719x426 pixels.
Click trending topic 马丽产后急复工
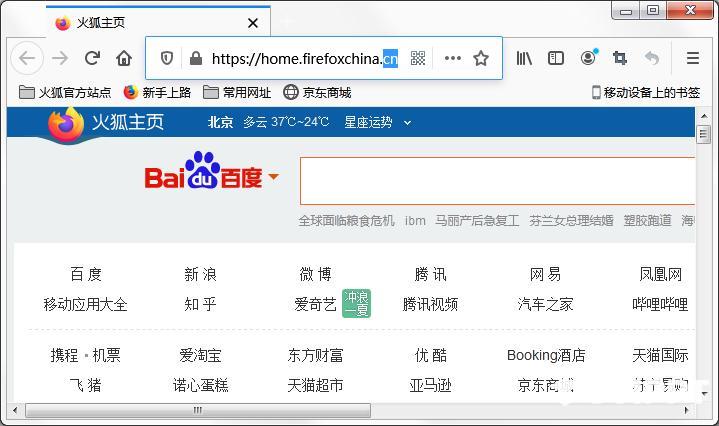click(477, 221)
